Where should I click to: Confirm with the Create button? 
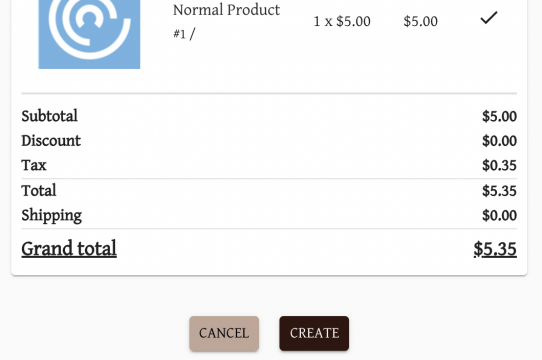[314, 333]
